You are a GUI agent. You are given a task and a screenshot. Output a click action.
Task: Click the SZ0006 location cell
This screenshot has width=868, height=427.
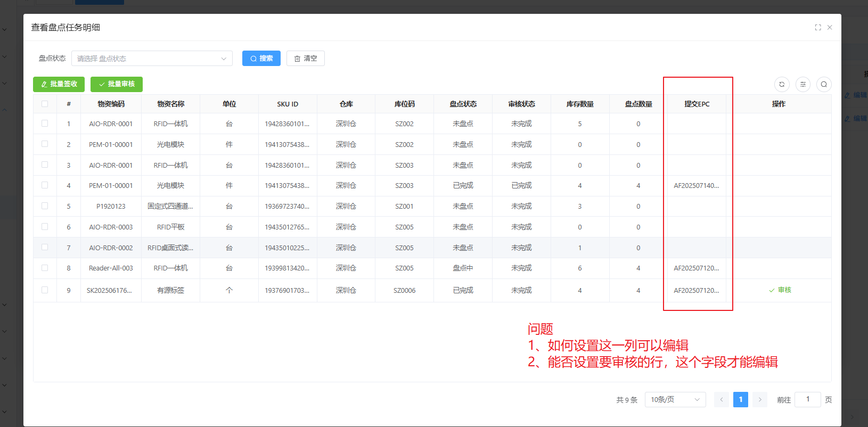405,291
